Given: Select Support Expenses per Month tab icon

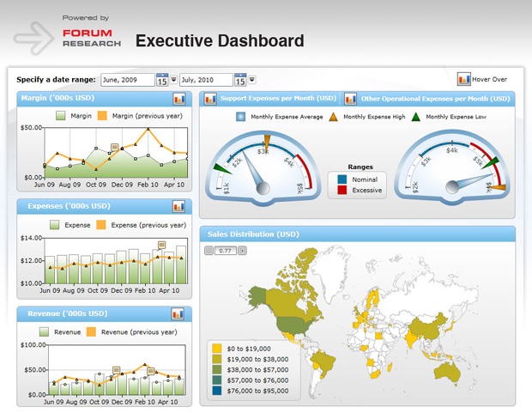Looking at the screenshot, I should 210,99.
